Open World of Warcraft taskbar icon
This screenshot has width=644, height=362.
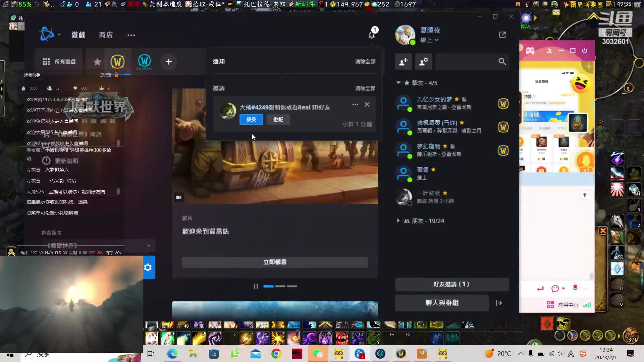pyautogui.click(x=401, y=354)
